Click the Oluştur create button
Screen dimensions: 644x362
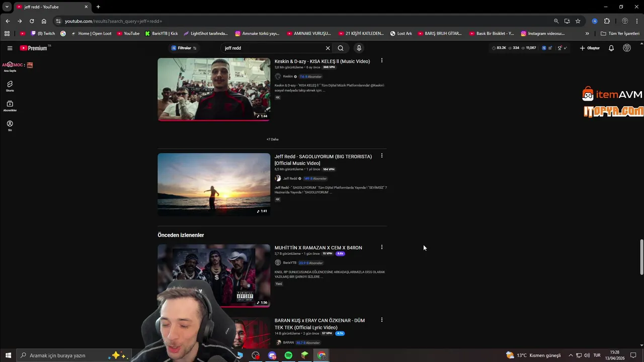(x=590, y=48)
